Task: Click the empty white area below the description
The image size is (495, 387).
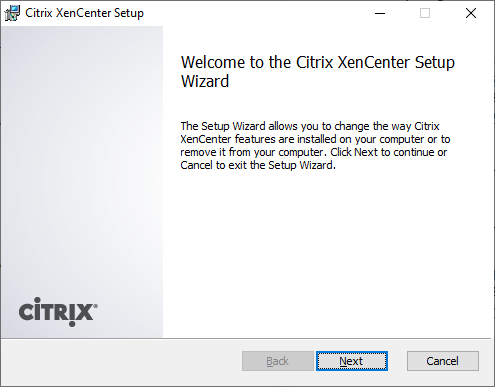Action: tap(327, 253)
